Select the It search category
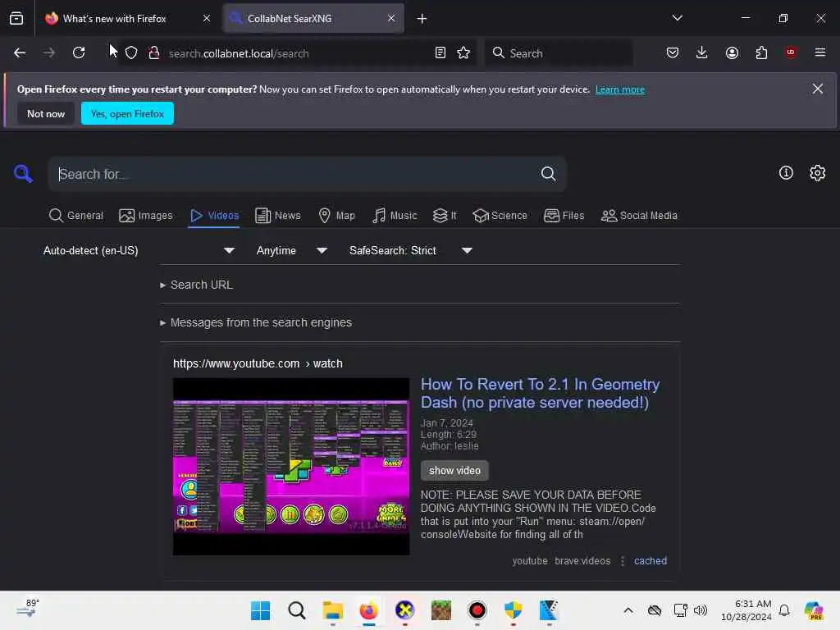 [x=445, y=216]
